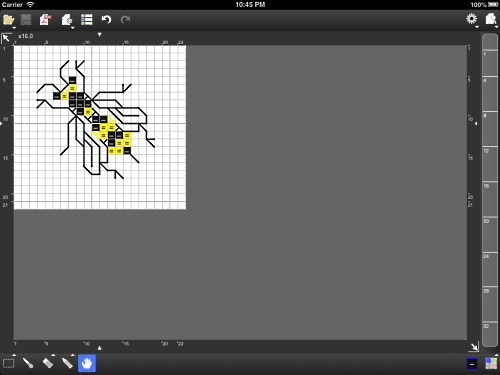Choose the pencil backstitch tool

pos(67,363)
